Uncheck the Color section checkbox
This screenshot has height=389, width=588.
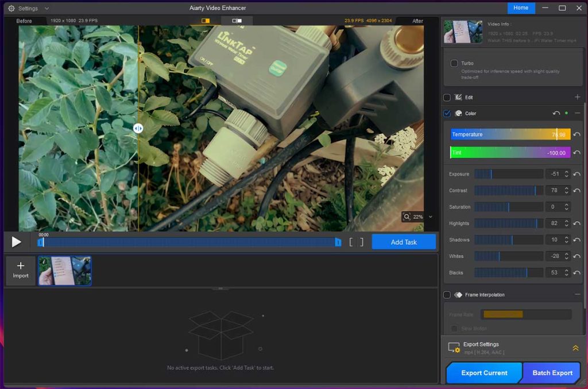[x=447, y=113]
